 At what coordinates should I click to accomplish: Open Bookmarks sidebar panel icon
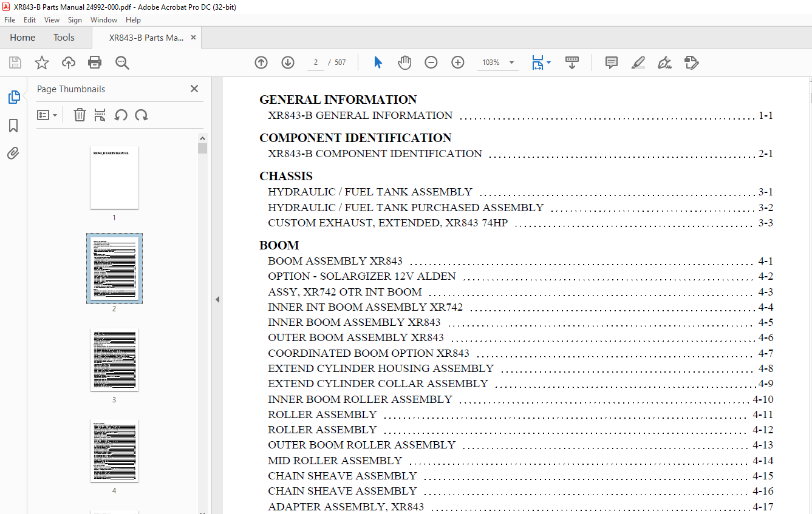pos(13,126)
